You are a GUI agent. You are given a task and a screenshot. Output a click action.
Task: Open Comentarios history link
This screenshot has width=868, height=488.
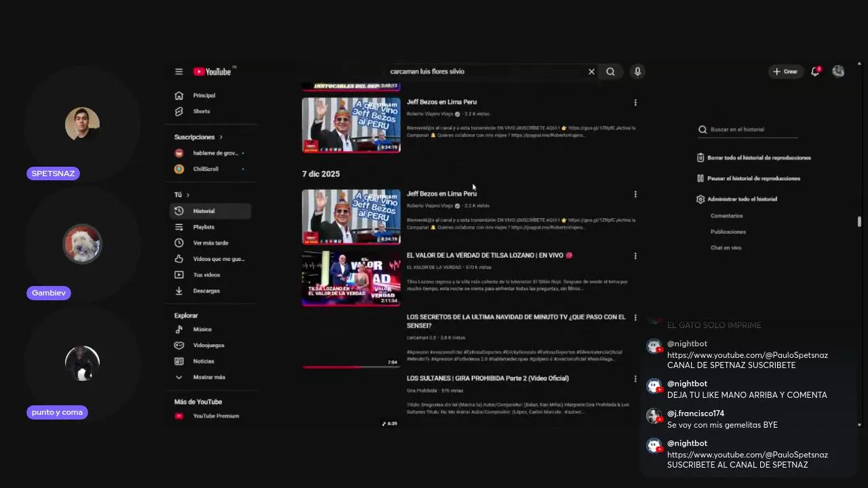pos(727,216)
